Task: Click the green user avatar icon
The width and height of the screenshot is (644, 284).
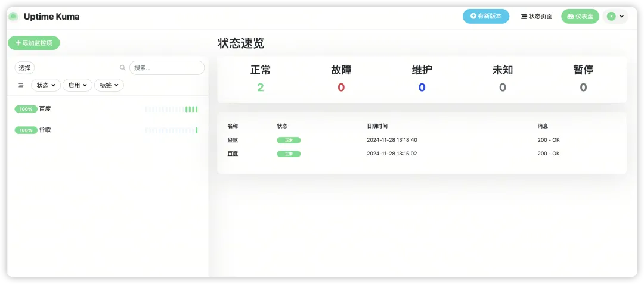Action: point(611,17)
